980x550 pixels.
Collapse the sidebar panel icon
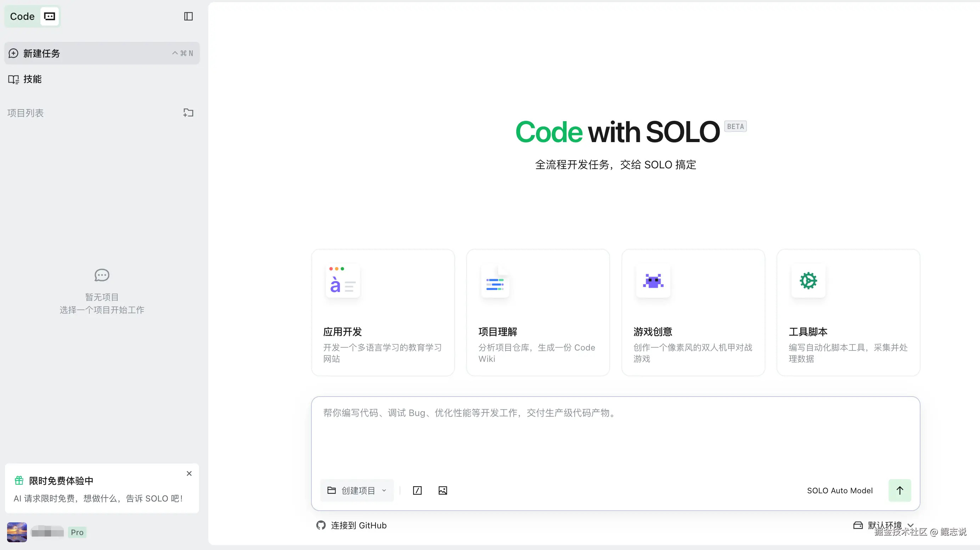[x=188, y=16]
